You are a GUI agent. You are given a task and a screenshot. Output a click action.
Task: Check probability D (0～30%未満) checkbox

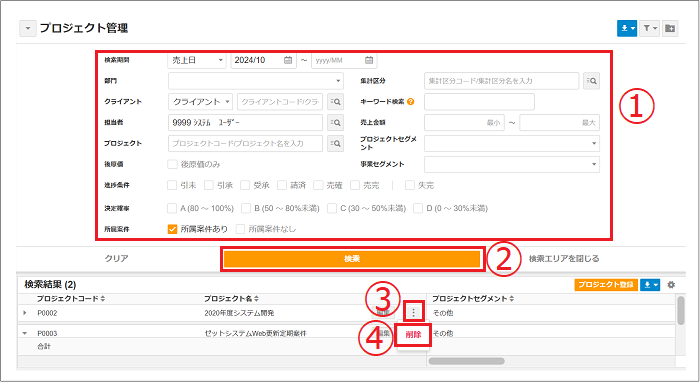[x=418, y=208]
